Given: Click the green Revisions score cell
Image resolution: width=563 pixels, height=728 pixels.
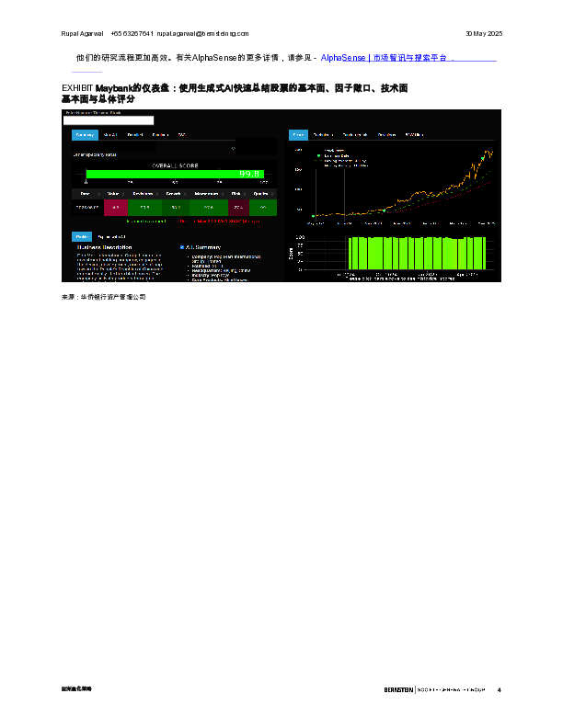Looking at the screenshot, I should click(145, 208).
